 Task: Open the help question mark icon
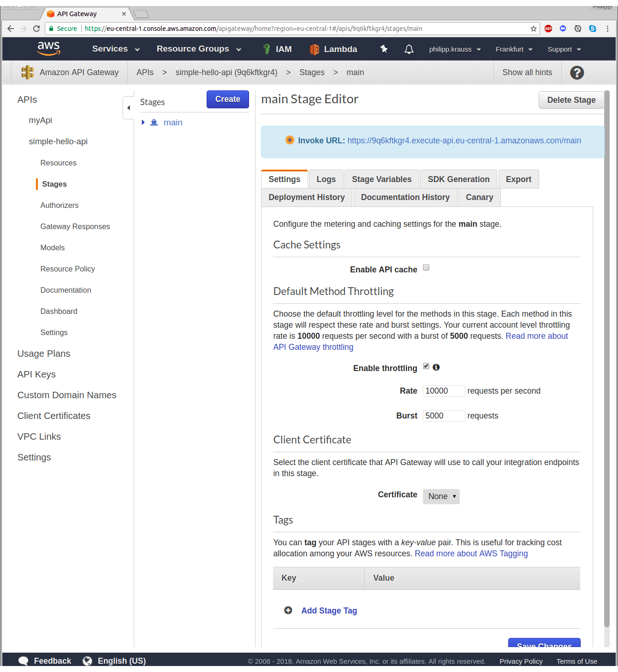point(576,73)
